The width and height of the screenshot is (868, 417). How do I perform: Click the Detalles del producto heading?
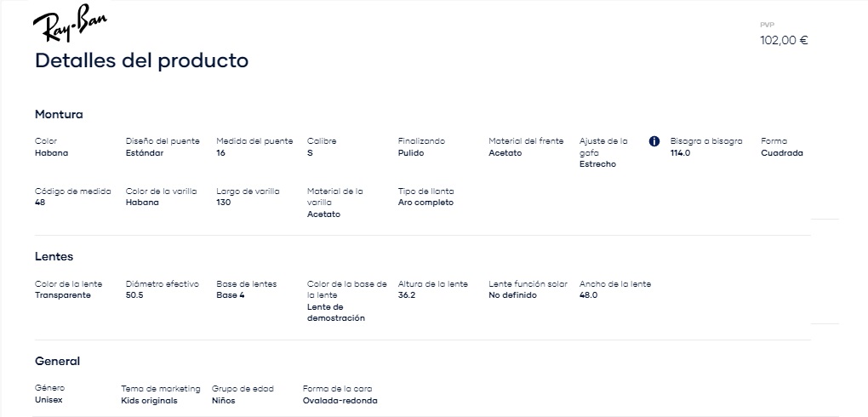click(142, 60)
